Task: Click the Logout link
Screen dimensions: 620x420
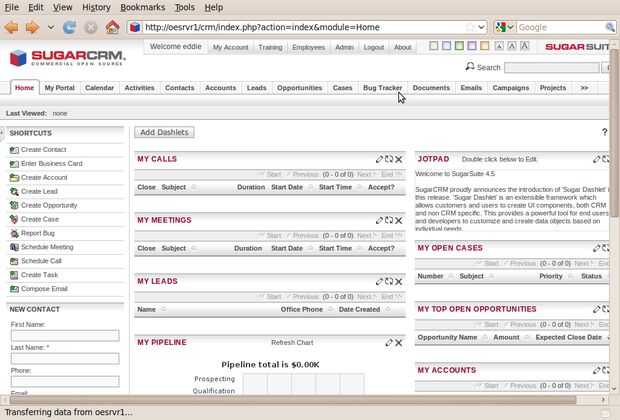Action: point(374,47)
